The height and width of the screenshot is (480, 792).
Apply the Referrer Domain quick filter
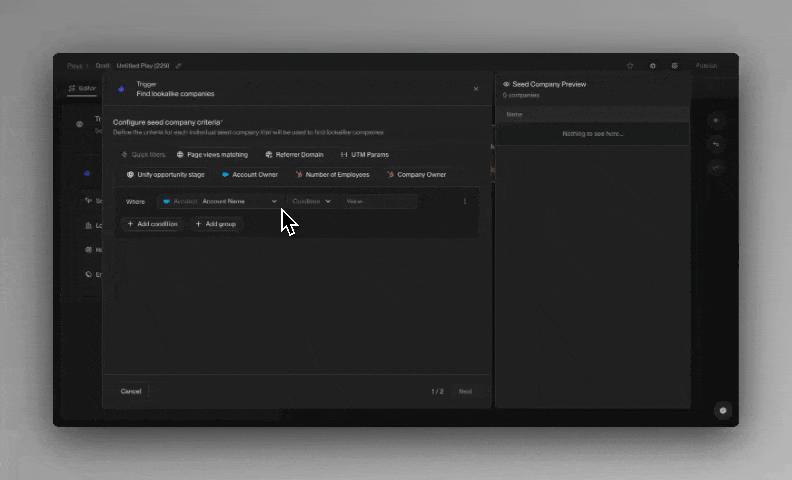pos(294,155)
